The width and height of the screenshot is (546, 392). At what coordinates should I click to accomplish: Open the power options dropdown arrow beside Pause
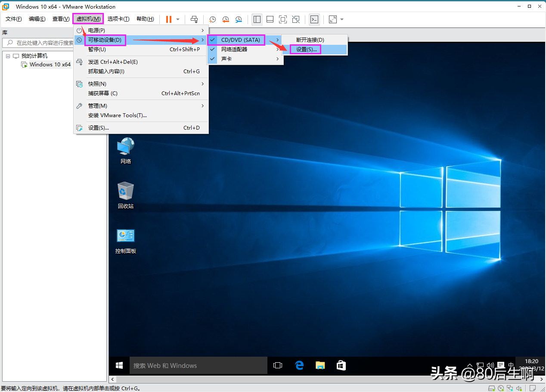click(x=178, y=19)
